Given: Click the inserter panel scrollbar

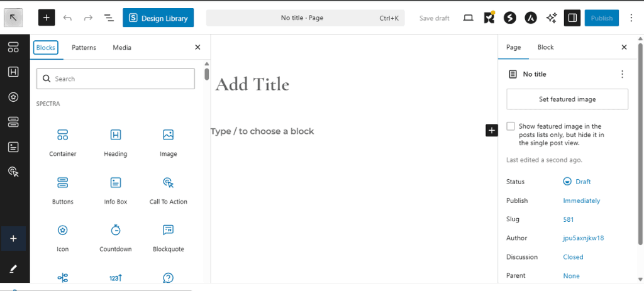Looking at the screenshot, I should [x=206, y=74].
